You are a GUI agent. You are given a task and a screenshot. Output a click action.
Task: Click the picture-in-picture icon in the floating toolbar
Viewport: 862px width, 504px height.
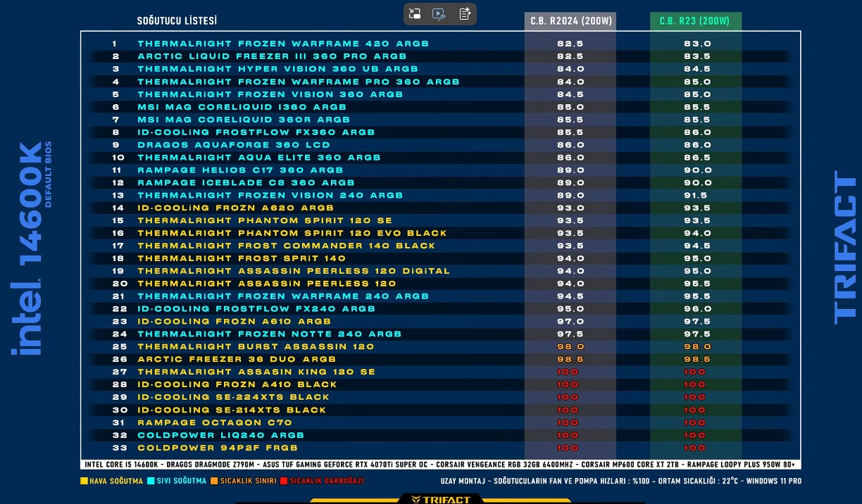[x=416, y=13]
